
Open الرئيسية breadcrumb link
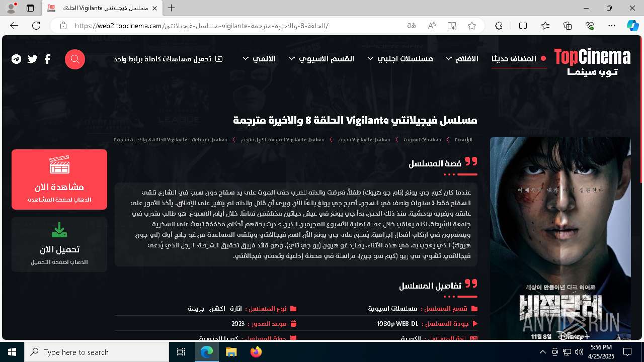pyautogui.click(x=463, y=139)
